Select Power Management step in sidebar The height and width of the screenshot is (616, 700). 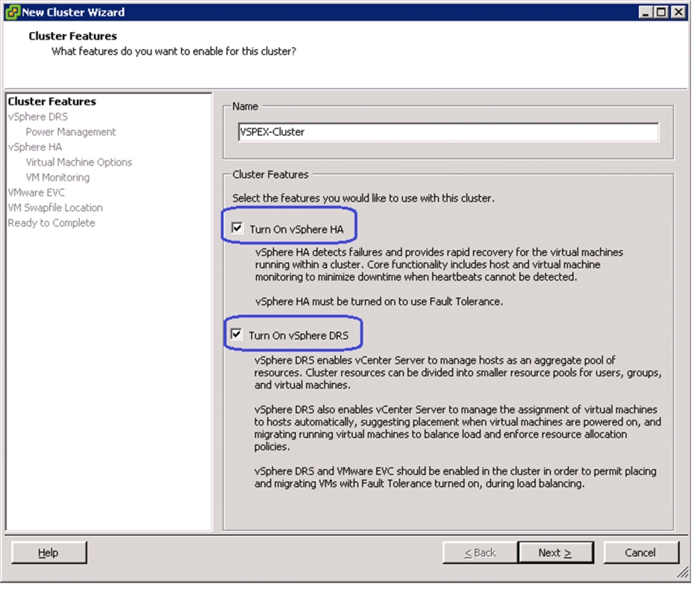[x=71, y=131]
